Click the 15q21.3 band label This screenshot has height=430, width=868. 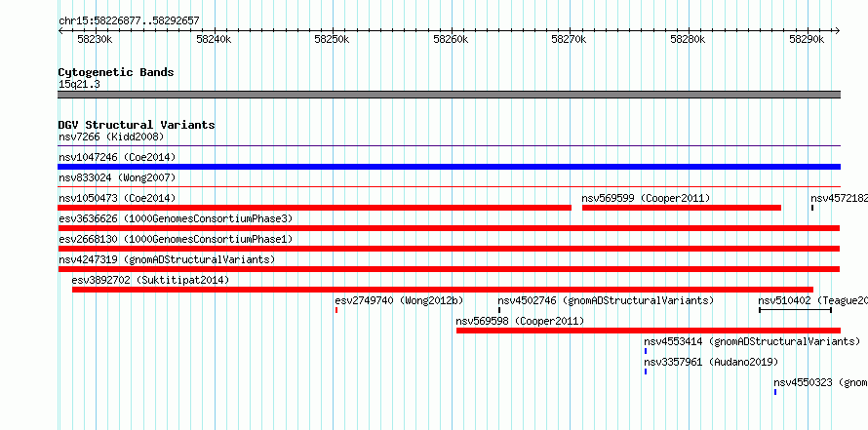[x=79, y=85]
